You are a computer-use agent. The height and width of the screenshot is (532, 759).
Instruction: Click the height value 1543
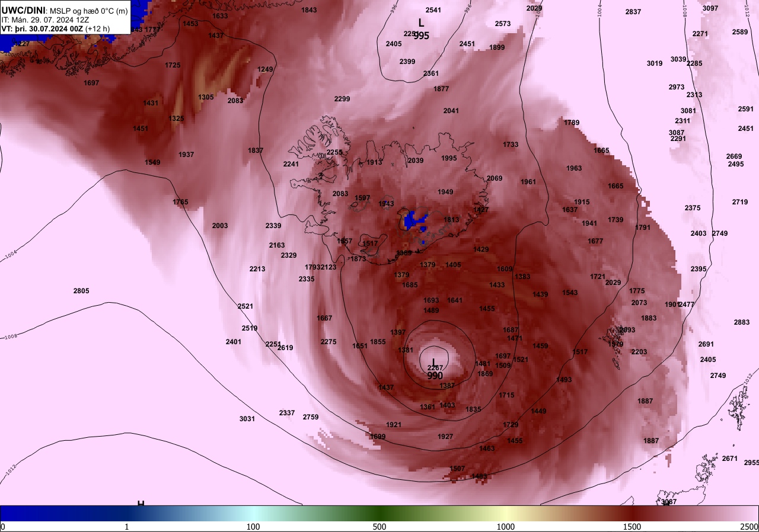pyautogui.click(x=570, y=293)
